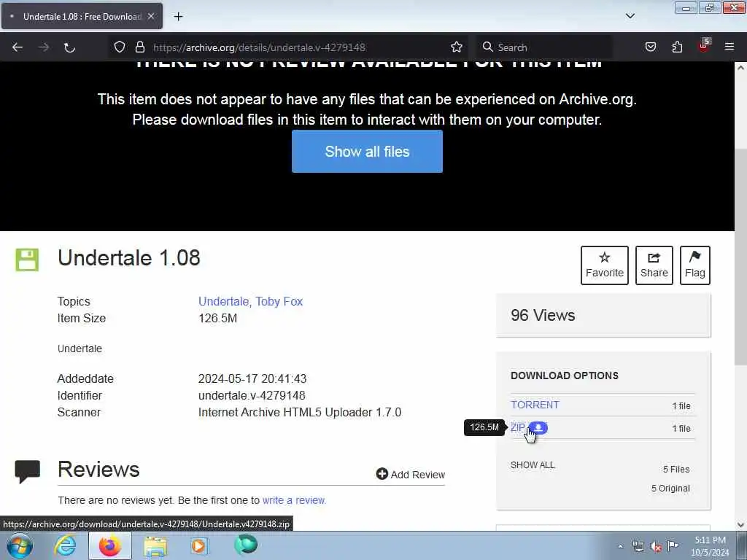
Task: Open the Toby Fox topic link
Action: [279, 301]
